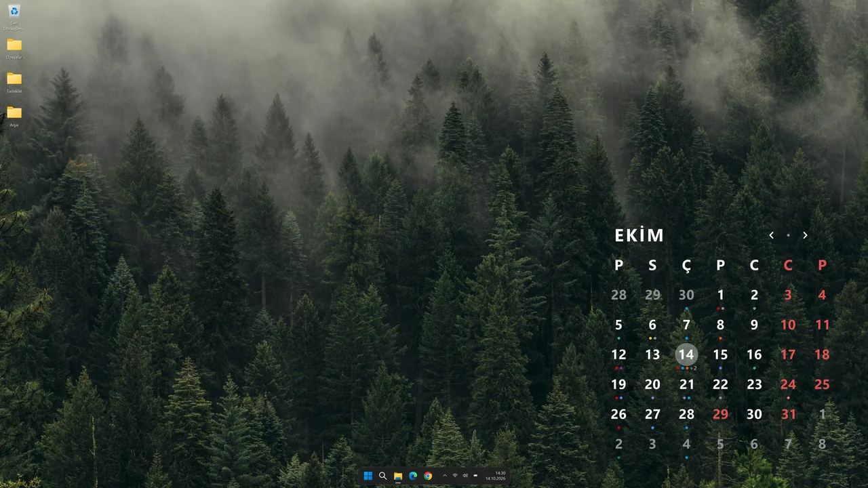Open taskbar Search magnifier
Image resolution: width=868 pixels, height=488 pixels.
click(382, 476)
